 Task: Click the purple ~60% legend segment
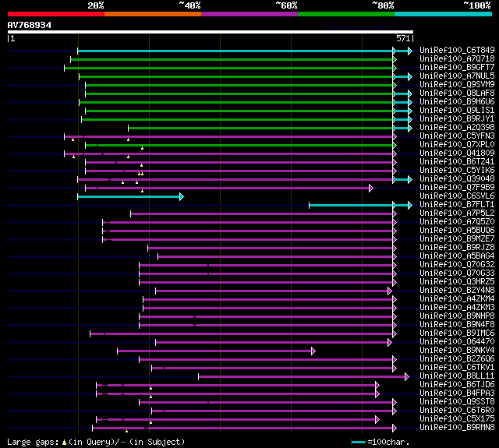click(249, 14)
